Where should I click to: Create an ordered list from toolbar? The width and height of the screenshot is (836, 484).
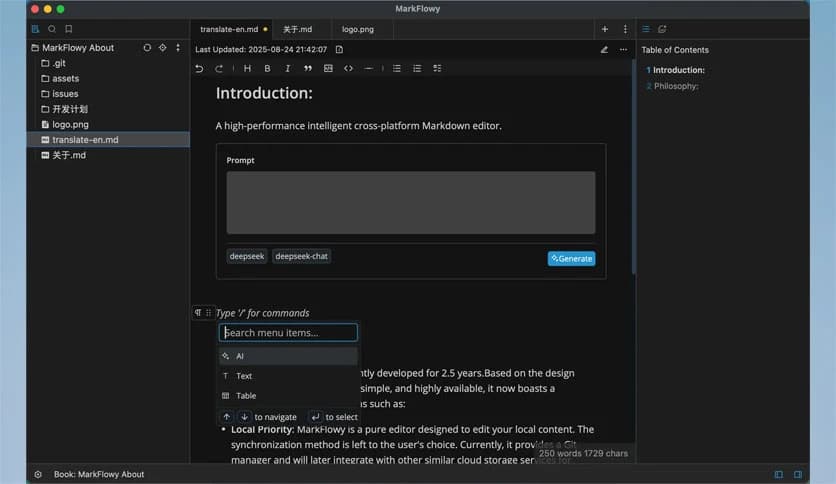click(417, 69)
